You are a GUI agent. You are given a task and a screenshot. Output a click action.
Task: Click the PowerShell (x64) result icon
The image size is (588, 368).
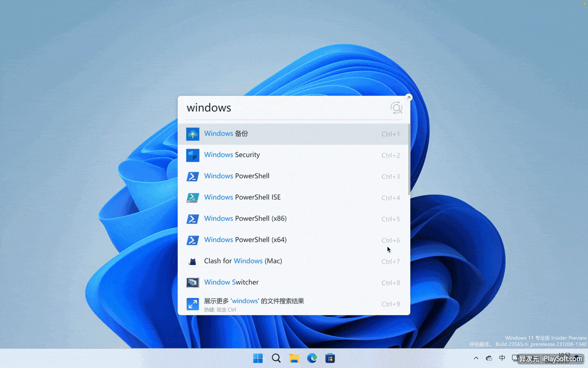point(193,240)
